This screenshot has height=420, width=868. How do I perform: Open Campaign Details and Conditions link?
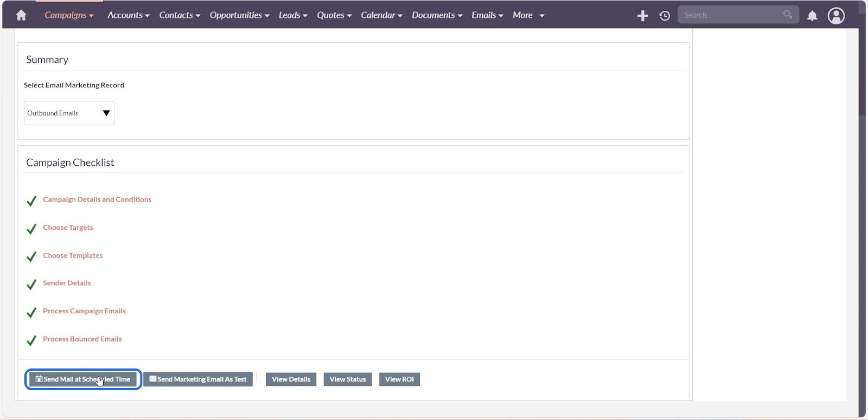[x=97, y=199]
